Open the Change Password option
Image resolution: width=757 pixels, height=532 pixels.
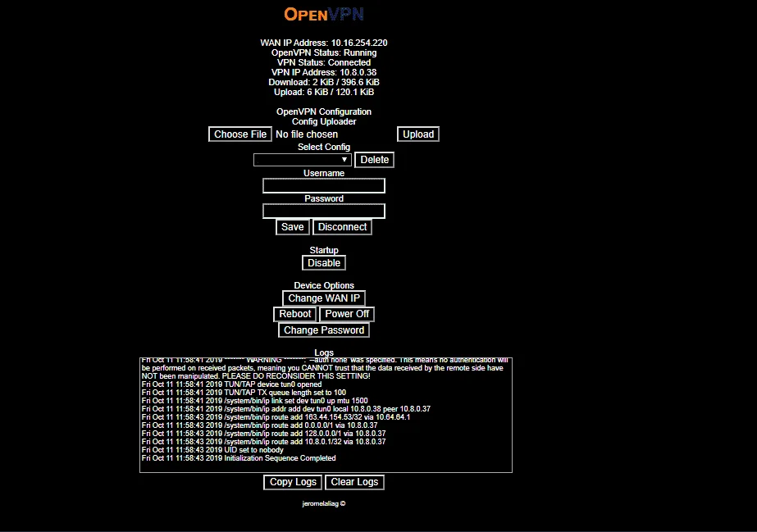(x=324, y=330)
